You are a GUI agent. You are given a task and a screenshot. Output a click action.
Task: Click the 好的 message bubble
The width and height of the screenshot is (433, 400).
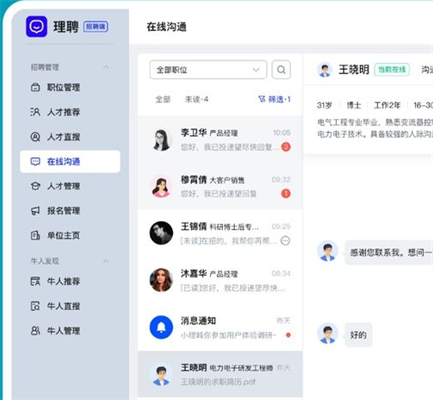(358, 335)
